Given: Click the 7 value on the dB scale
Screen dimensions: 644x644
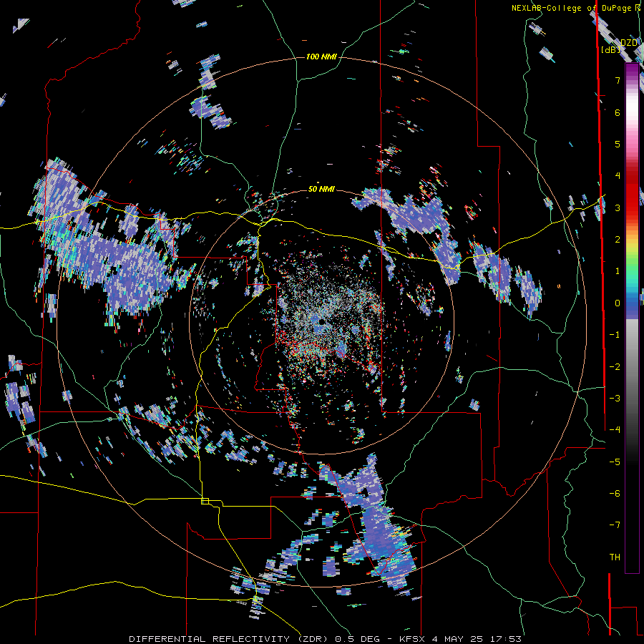Looking at the screenshot, I should [x=618, y=80].
